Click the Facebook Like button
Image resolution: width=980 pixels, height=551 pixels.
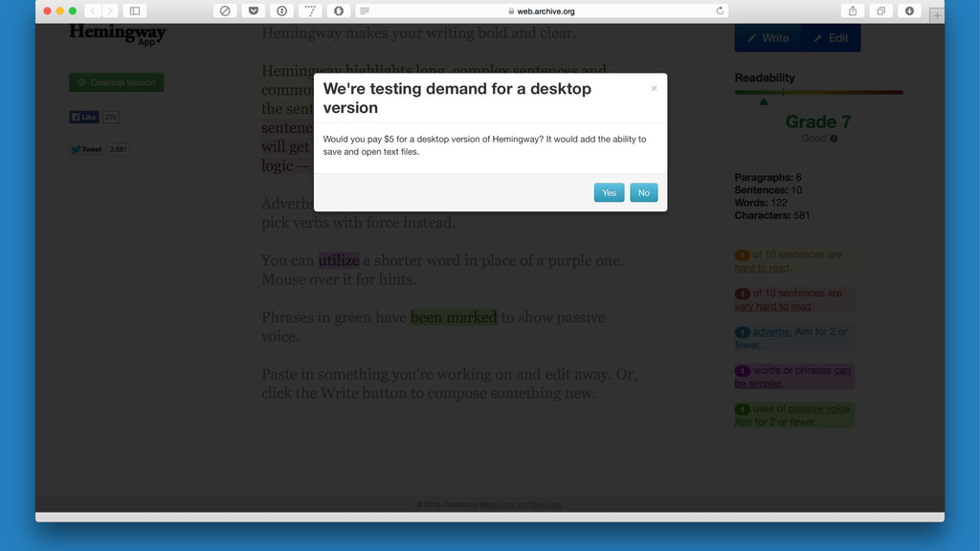coord(84,117)
